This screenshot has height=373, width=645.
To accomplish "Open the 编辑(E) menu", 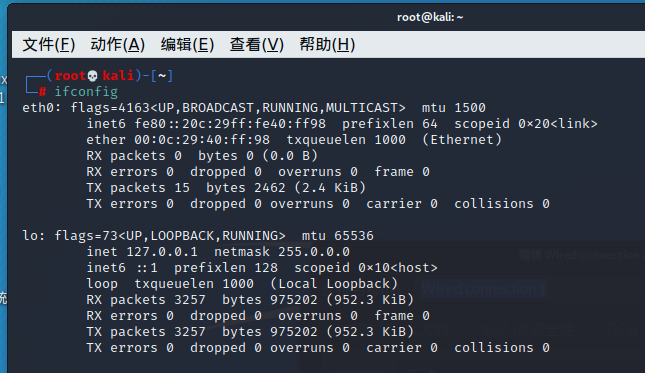I will (x=187, y=44).
